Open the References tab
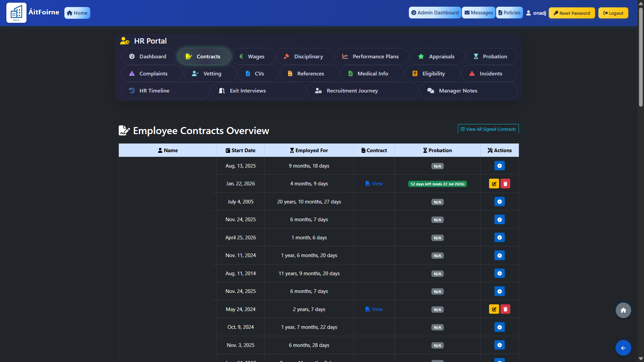 [310, 73]
